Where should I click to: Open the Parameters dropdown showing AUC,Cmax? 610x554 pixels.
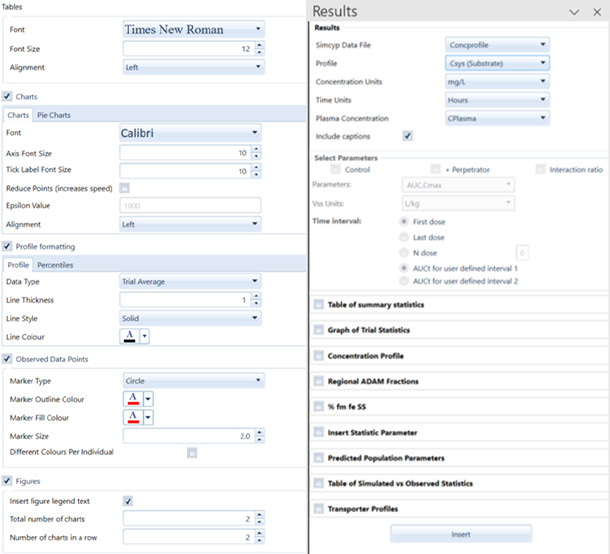(458, 185)
